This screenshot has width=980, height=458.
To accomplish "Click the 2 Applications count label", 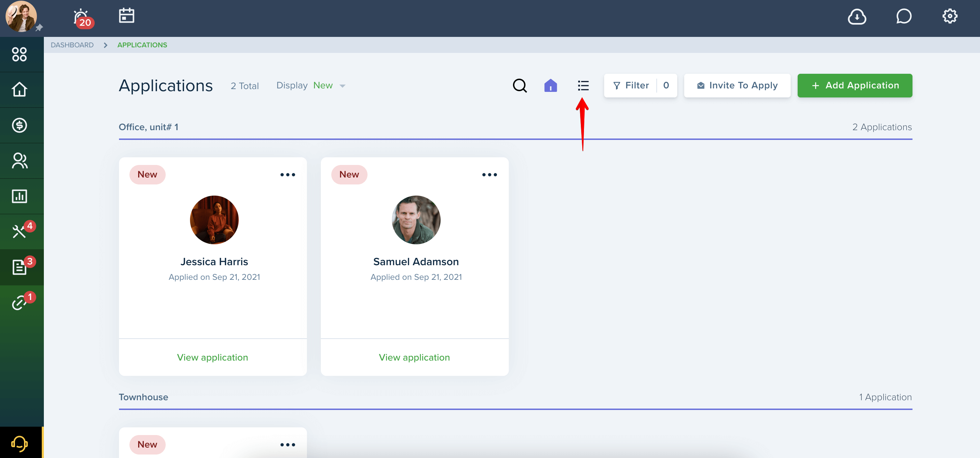I will (x=882, y=127).
